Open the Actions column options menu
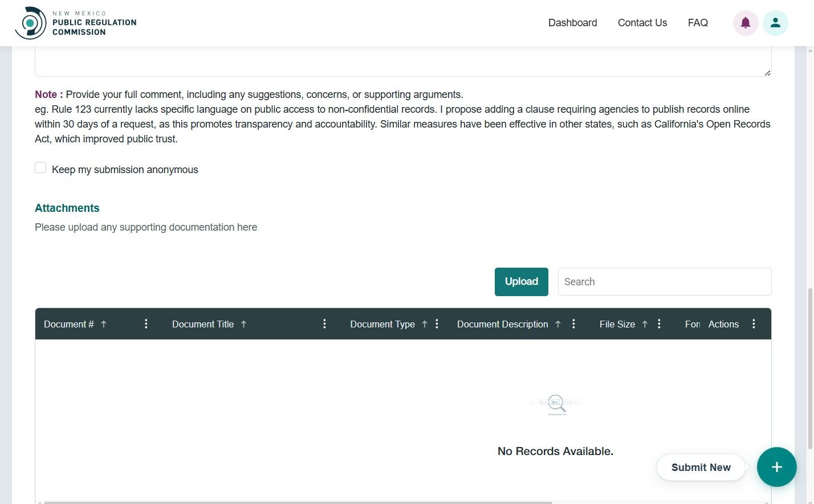 (754, 323)
